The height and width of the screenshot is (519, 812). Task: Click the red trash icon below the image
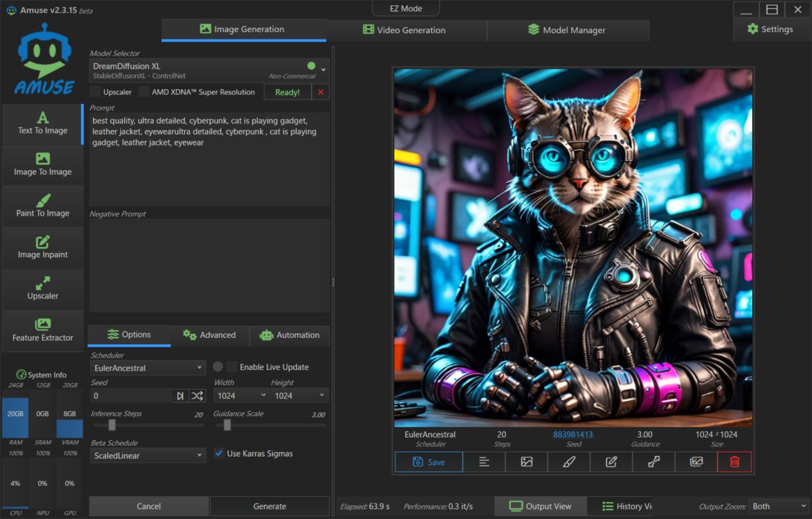734,462
